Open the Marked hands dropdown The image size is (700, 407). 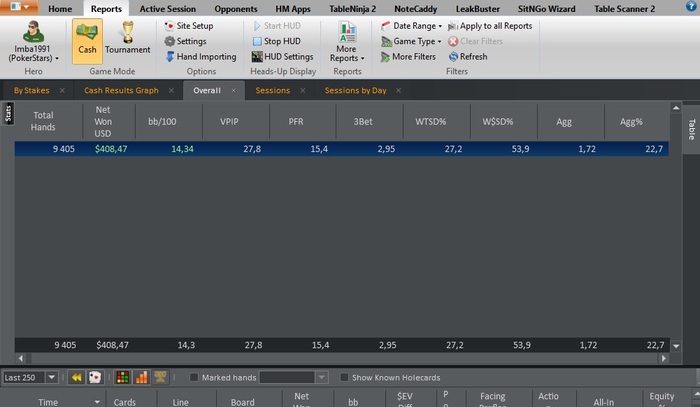(321, 378)
